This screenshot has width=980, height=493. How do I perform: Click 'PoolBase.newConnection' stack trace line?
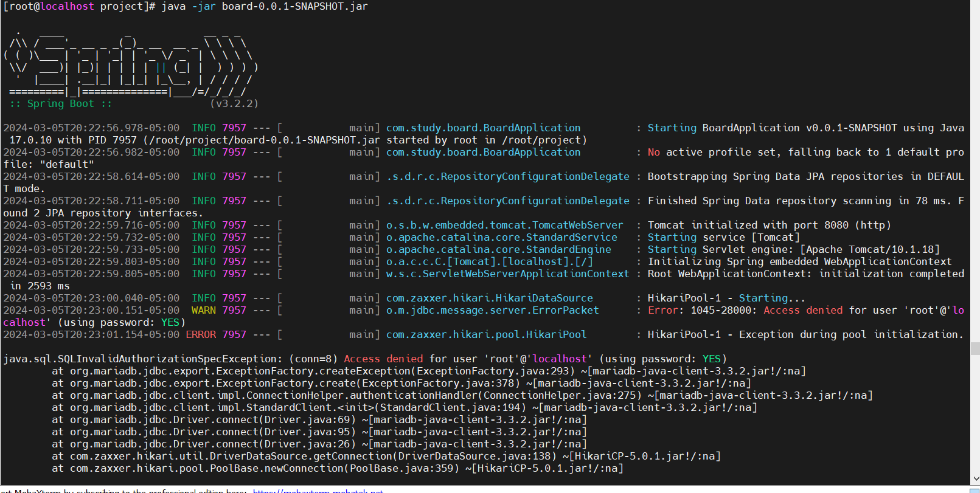338,469
